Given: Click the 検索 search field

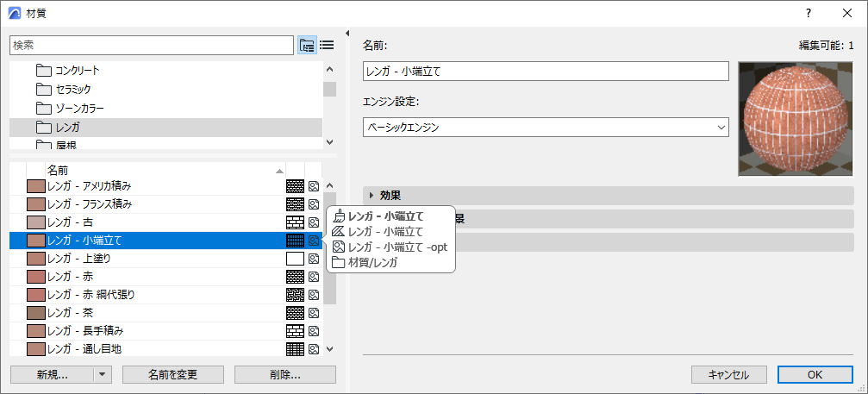Looking at the screenshot, I should 152,45.
